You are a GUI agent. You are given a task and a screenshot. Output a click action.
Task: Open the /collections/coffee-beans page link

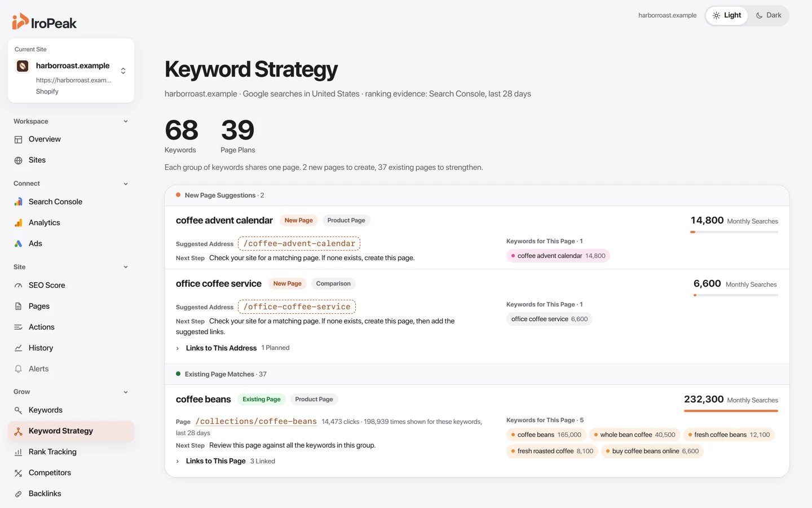pyautogui.click(x=256, y=422)
